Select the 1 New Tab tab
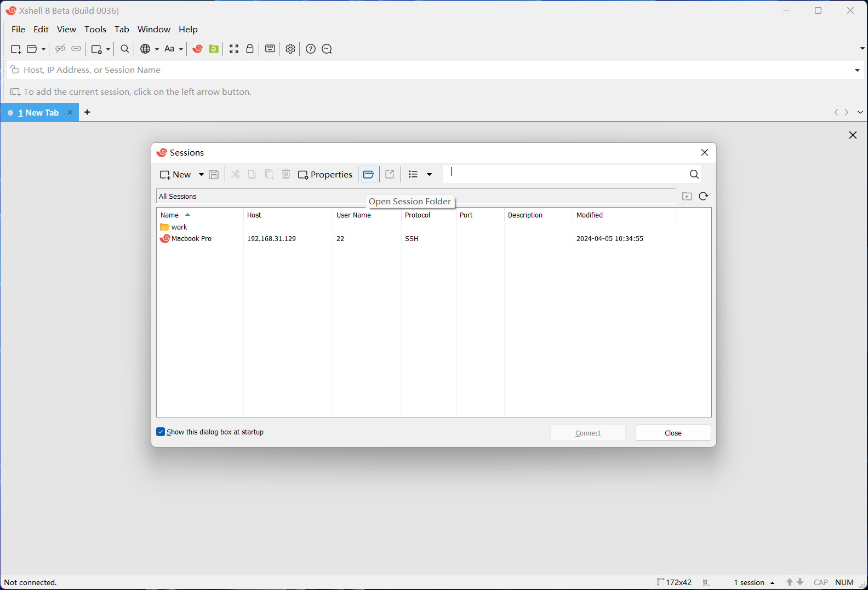Image resolution: width=868 pixels, height=590 pixels. click(x=39, y=112)
